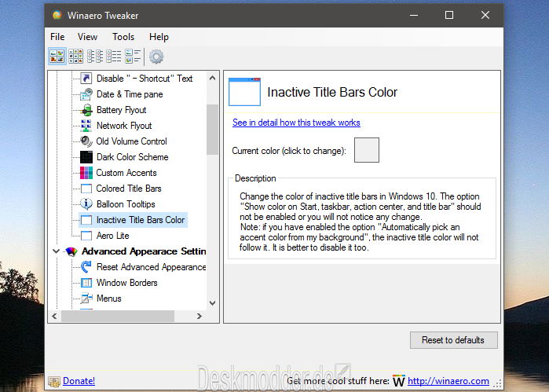Select 'Menus' entry in tree
549x392 pixels.
pos(109,299)
